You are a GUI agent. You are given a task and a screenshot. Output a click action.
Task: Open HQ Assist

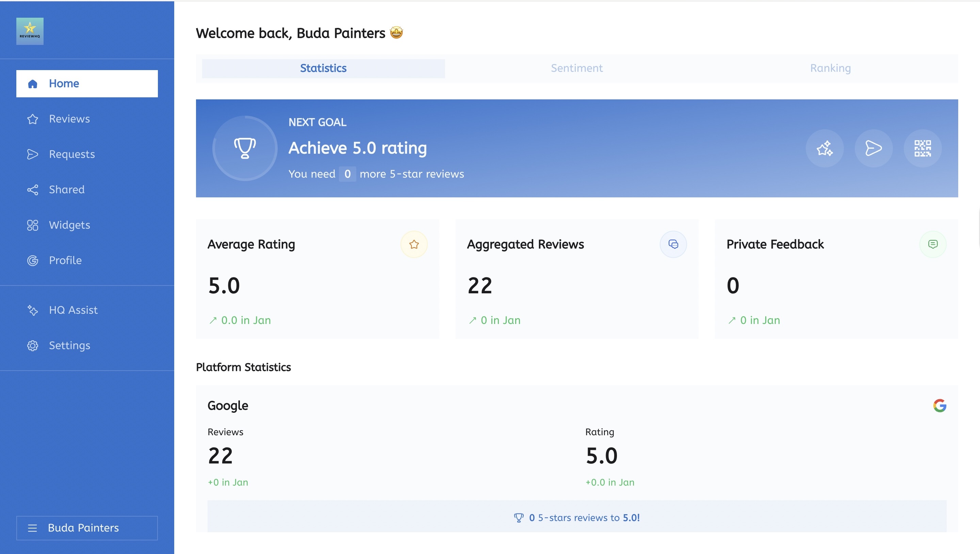point(73,310)
